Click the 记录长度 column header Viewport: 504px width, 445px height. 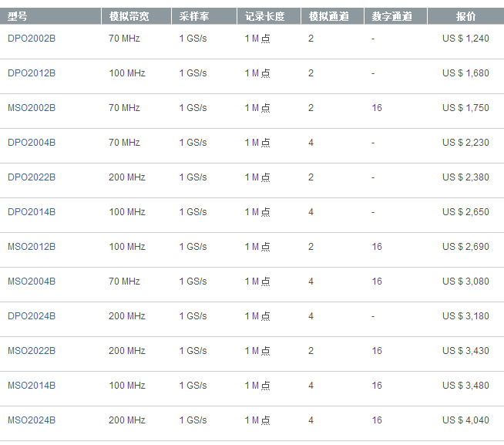(264, 16)
